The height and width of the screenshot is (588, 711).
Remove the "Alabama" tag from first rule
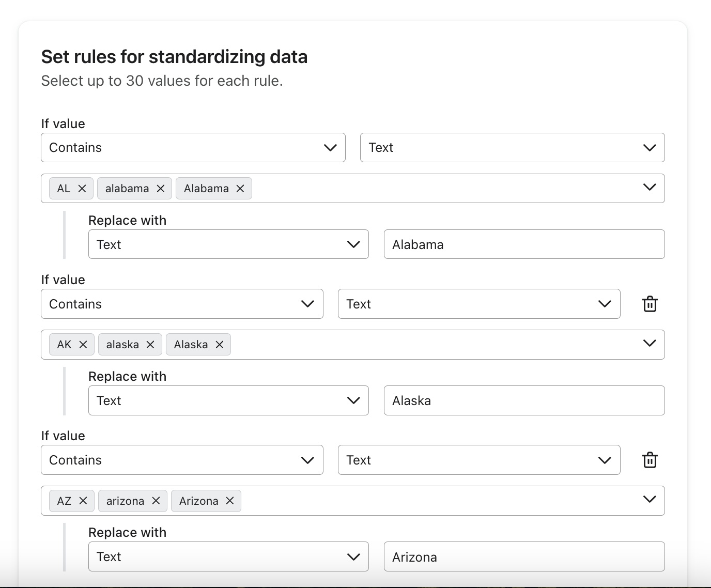(240, 189)
